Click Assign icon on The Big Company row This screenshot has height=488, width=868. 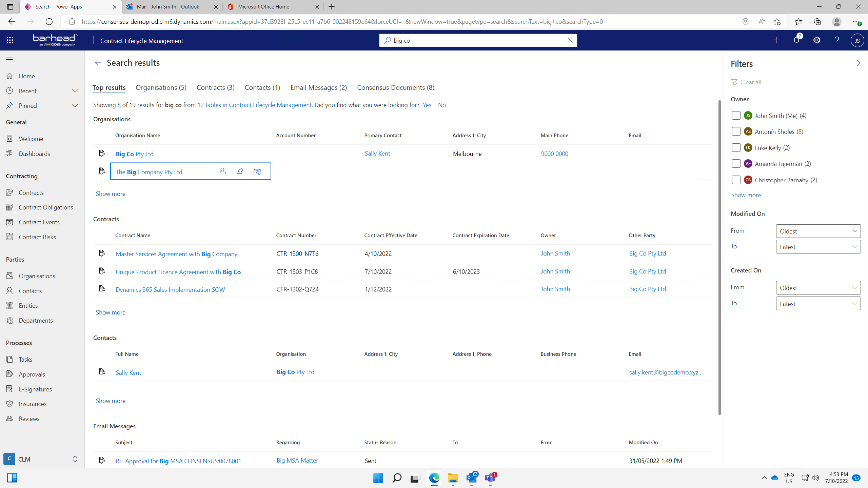(223, 171)
